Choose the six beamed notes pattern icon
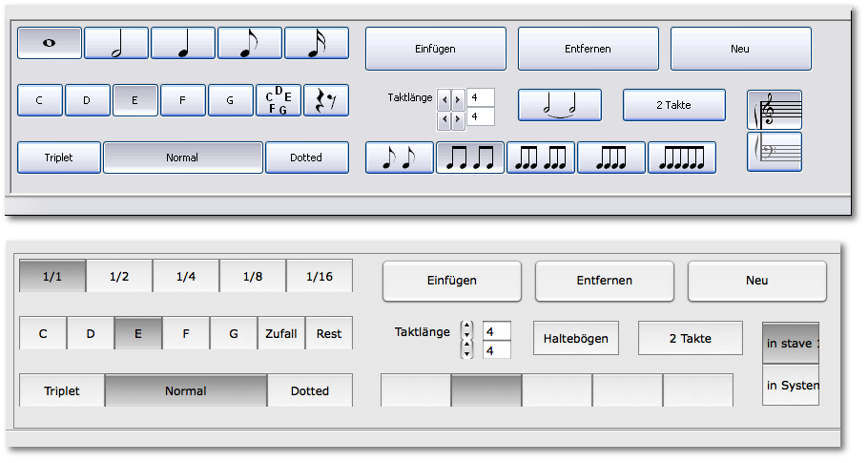This screenshot has height=463, width=868. 682,158
